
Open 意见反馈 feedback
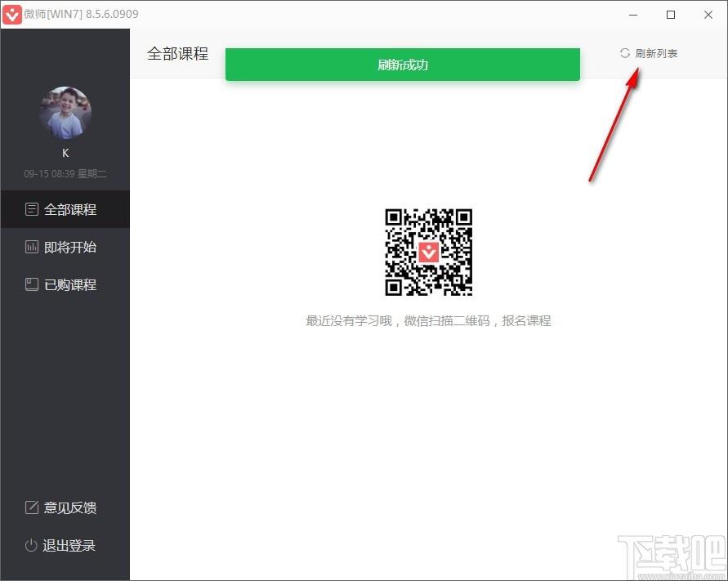click(65, 507)
